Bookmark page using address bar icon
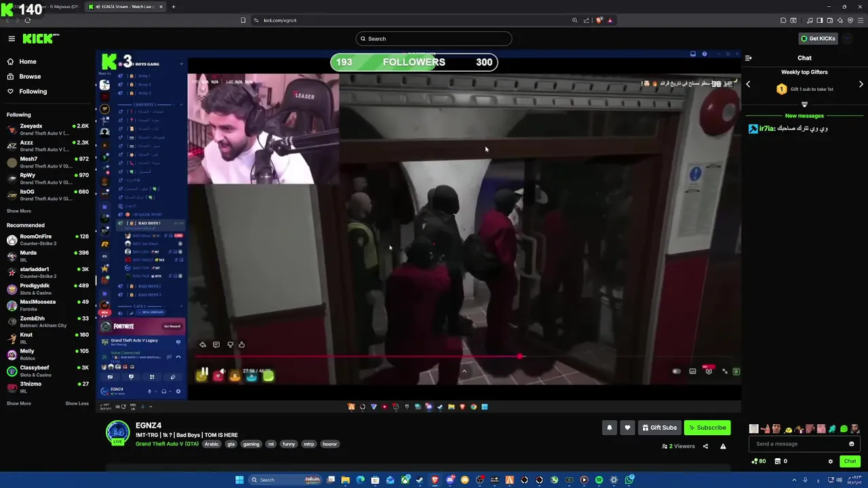868x488 pixels. [x=243, y=20]
